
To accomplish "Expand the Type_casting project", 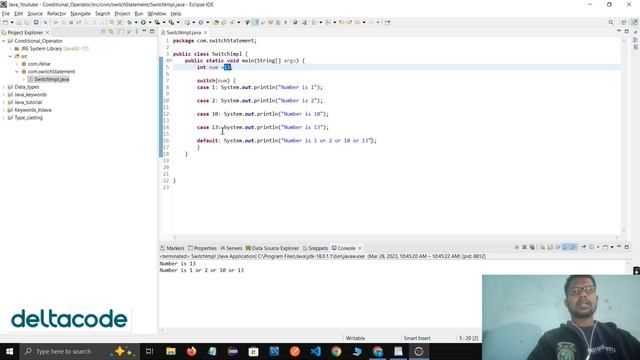I will pyautogui.click(x=4, y=118).
